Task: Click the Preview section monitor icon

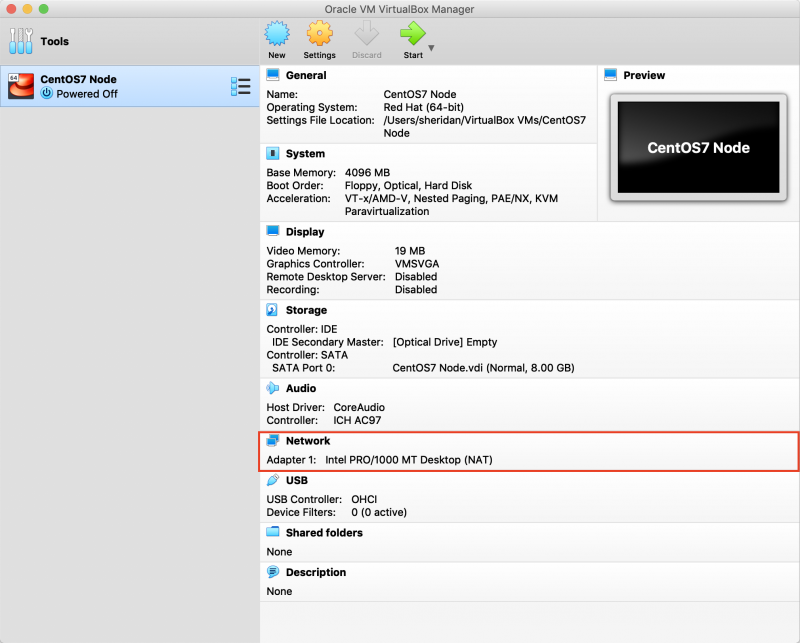Action: (x=611, y=75)
